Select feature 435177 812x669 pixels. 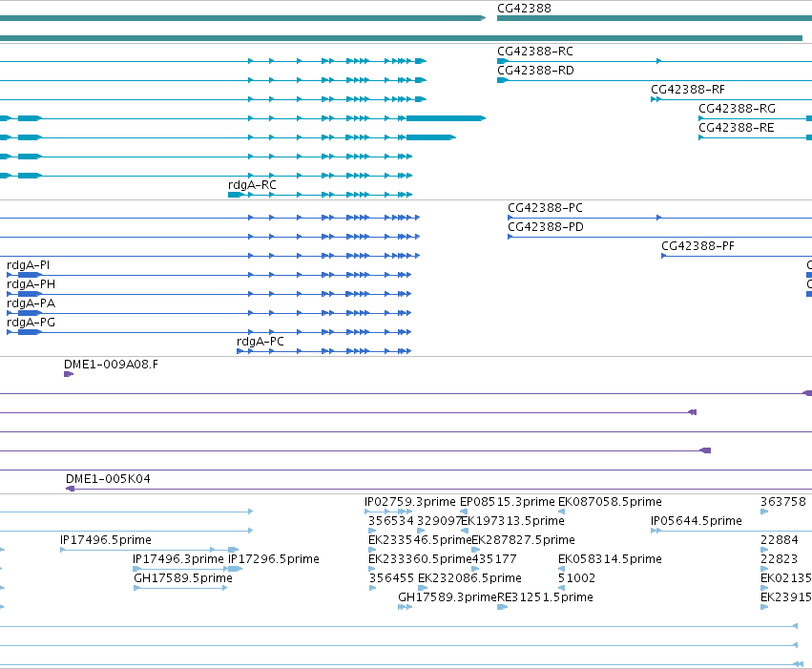[494, 559]
